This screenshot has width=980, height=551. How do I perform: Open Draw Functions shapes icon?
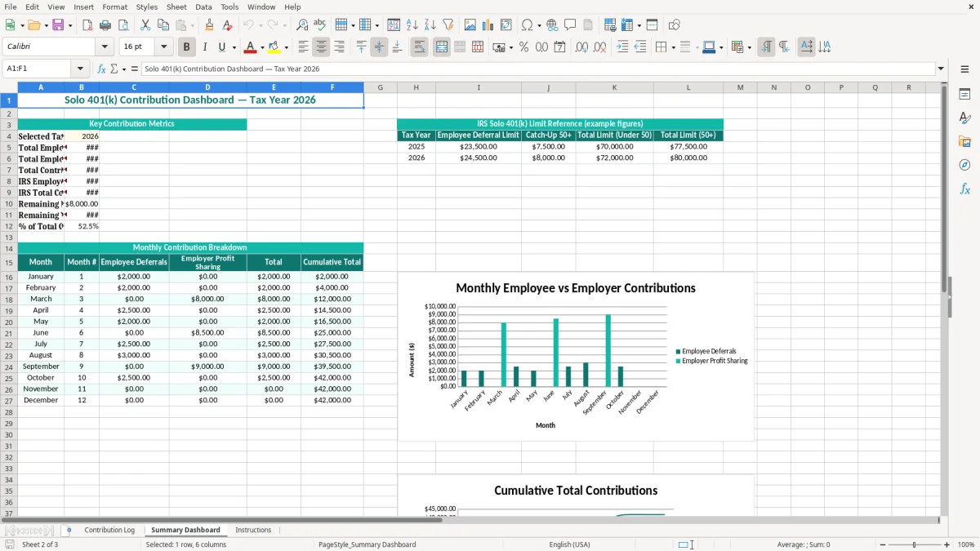pos(675,25)
